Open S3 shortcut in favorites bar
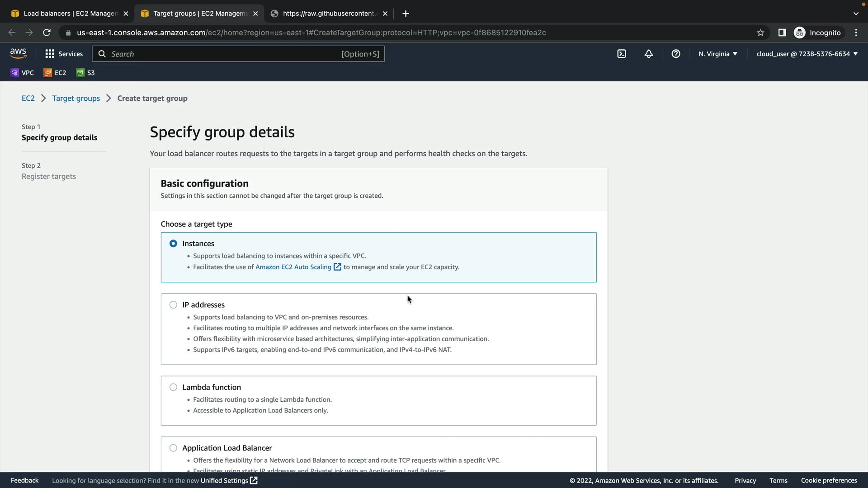The height and width of the screenshot is (488, 868). click(86, 73)
